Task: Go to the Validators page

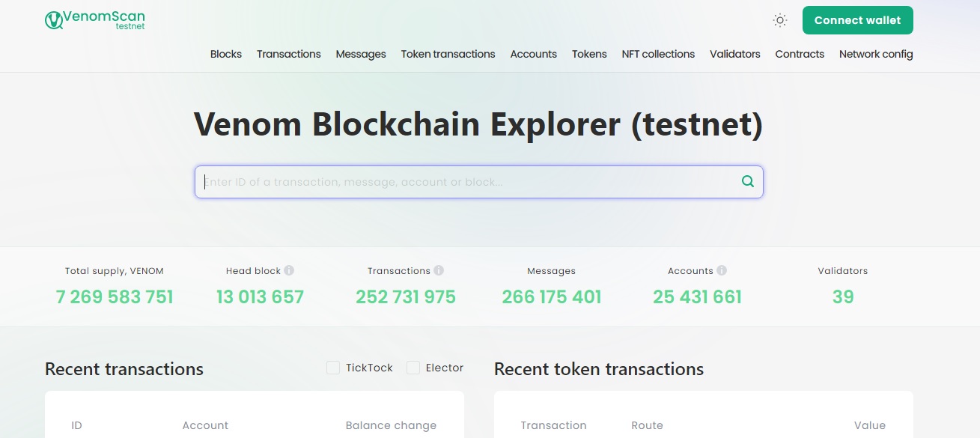Action: 735,54
